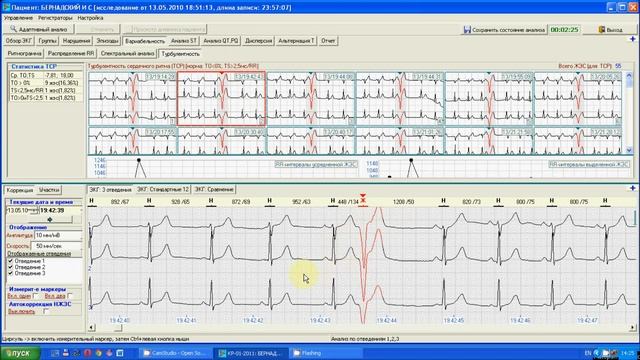This screenshot has width=640, height=360.
Task: Uncheck the Отведение 3 checkbox
Action: [11, 273]
